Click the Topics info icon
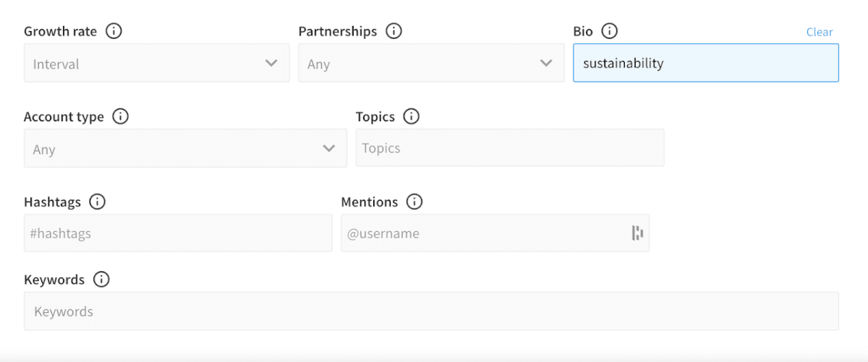Viewport: 868px width, 362px height. tap(412, 116)
